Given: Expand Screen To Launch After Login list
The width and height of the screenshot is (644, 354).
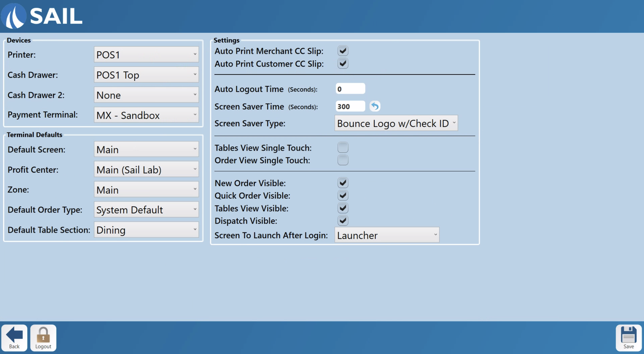Looking at the screenshot, I should tap(387, 235).
